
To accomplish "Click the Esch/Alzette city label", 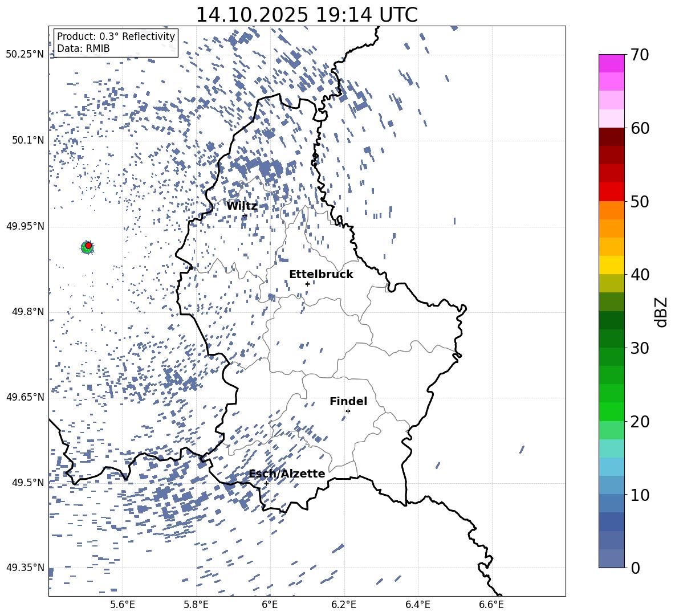I will click(x=287, y=474).
